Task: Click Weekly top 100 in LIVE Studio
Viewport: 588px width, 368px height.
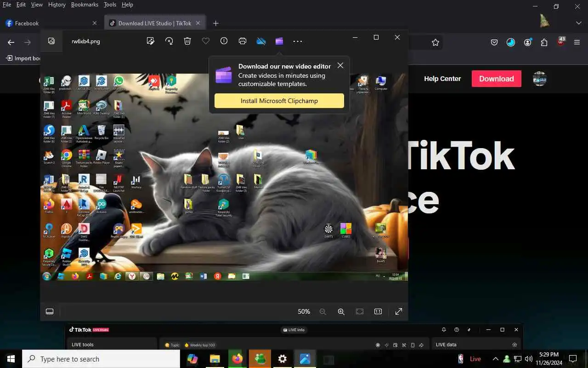Action: click(x=200, y=345)
